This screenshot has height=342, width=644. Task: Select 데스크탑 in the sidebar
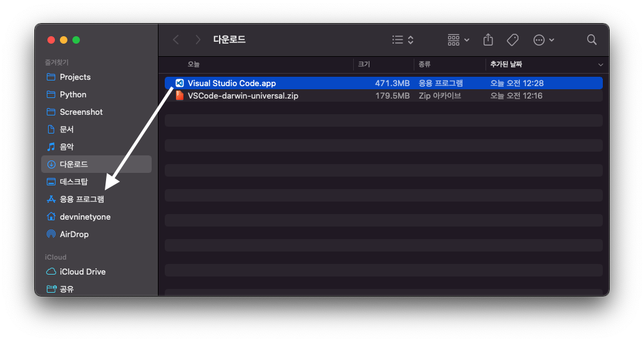[x=97, y=182]
